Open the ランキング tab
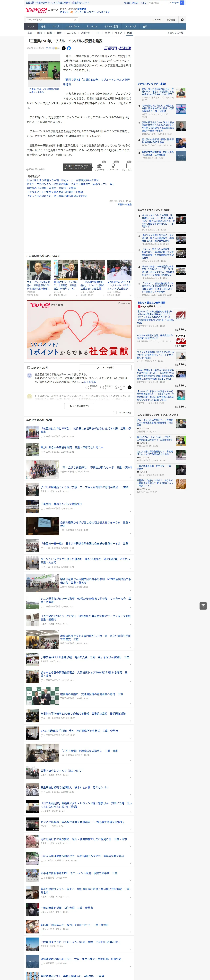This screenshot has width=210, height=980. 130,27
